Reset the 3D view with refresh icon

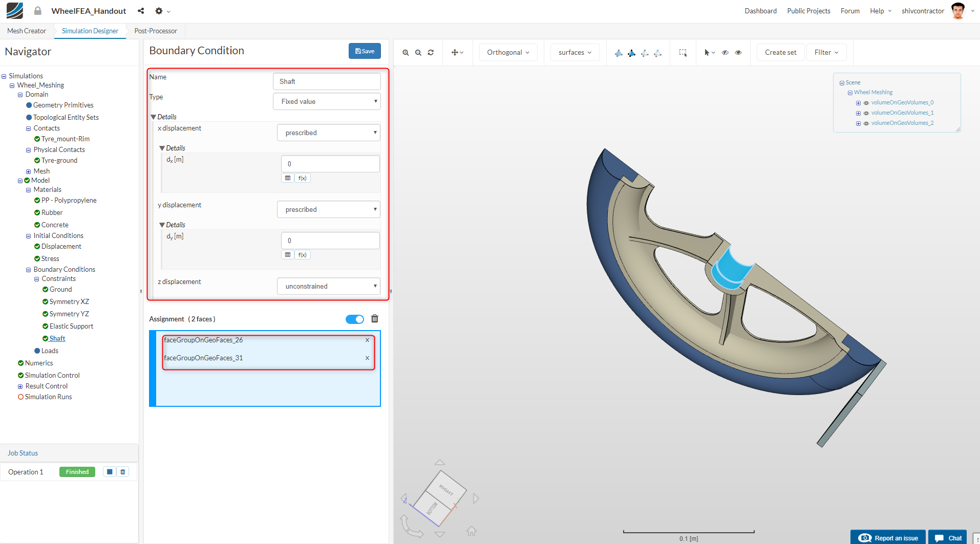[x=431, y=53]
